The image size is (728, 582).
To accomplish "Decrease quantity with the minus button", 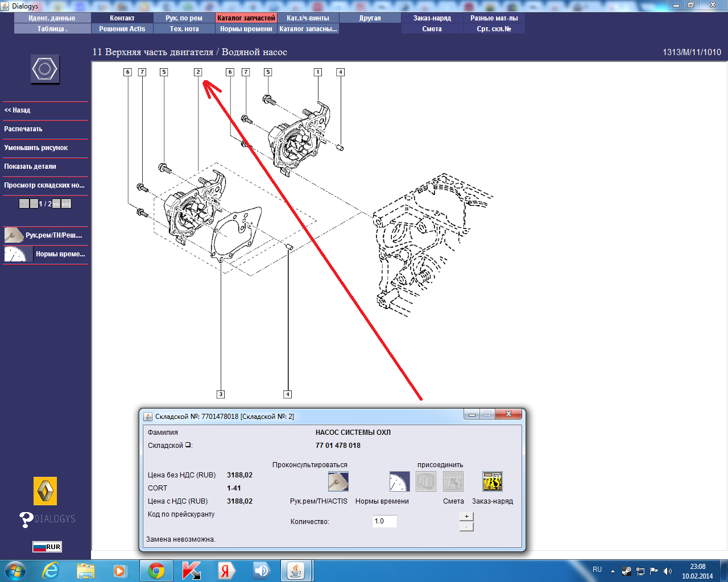I will coord(466,527).
